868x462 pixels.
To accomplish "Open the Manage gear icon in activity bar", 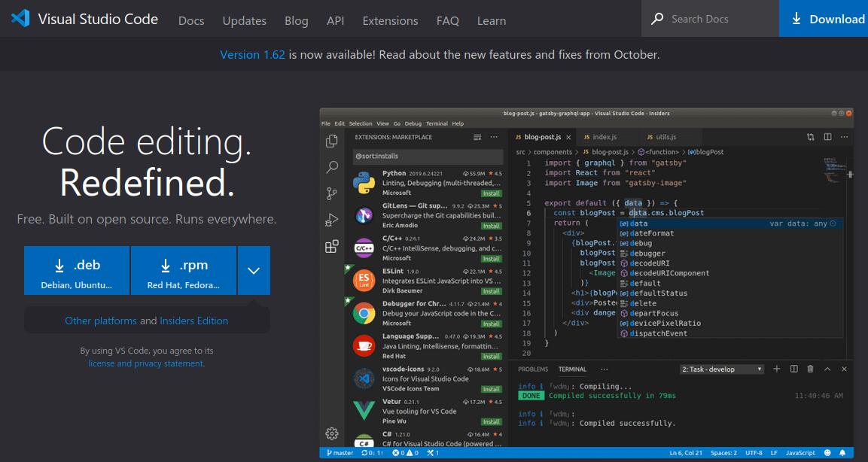I will pos(331,433).
